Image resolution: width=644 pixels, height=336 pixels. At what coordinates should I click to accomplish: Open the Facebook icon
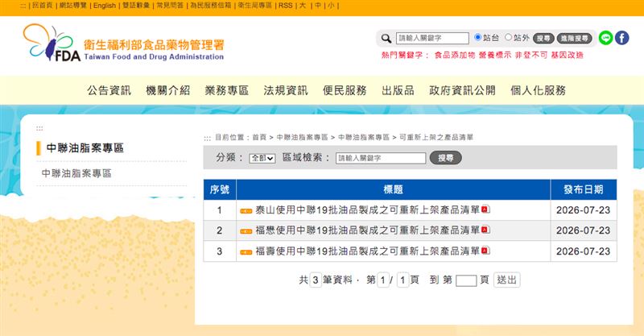point(621,38)
